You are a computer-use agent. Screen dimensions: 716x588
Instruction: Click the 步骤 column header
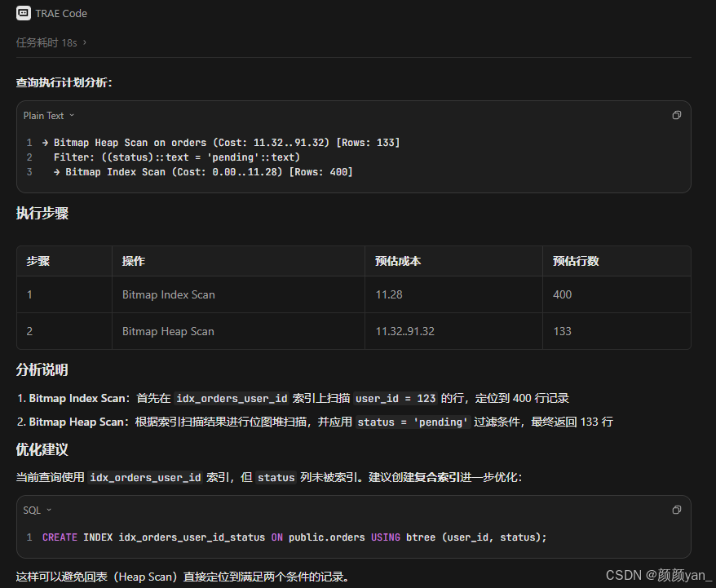coord(38,261)
